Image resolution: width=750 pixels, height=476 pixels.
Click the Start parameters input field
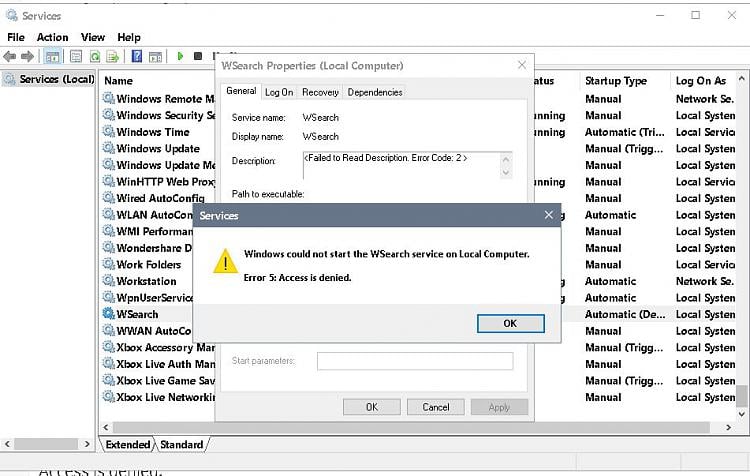tap(415, 361)
